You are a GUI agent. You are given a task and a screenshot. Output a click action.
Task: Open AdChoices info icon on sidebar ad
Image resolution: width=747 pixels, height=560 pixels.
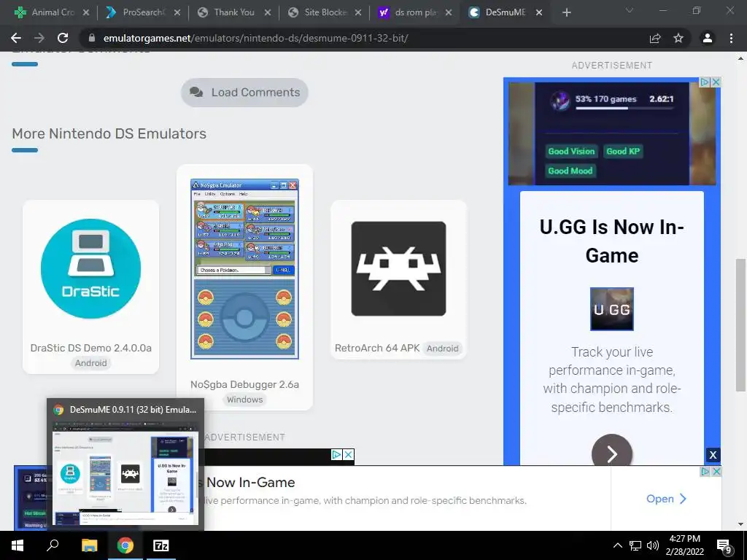coord(705,82)
